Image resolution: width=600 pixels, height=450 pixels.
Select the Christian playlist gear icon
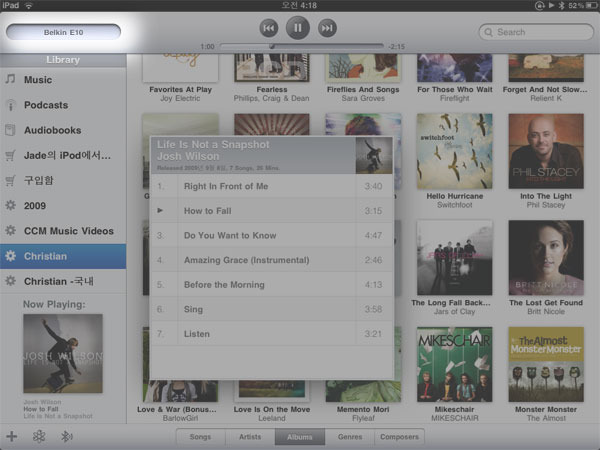pyautogui.click(x=10, y=256)
